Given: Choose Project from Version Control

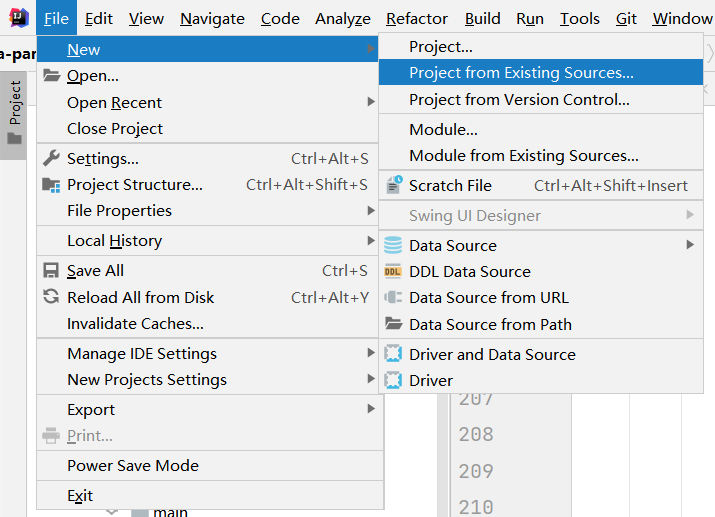Looking at the screenshot, I should pos(519,99).
